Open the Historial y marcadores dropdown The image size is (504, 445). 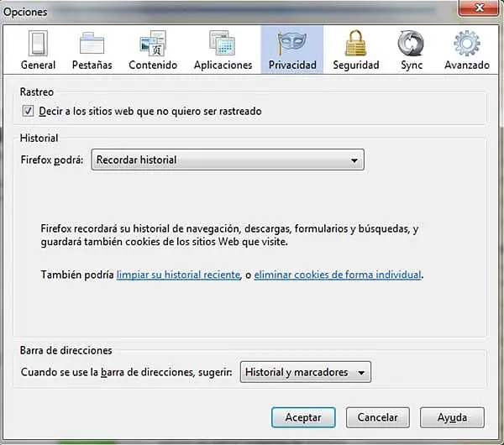coord(306,372)
